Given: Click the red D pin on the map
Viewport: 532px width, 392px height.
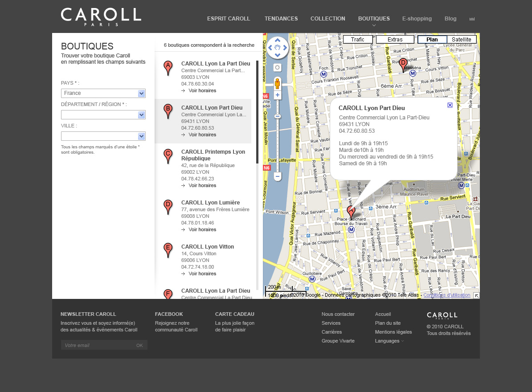Looking at the screenshot, I should click(403, 65).
